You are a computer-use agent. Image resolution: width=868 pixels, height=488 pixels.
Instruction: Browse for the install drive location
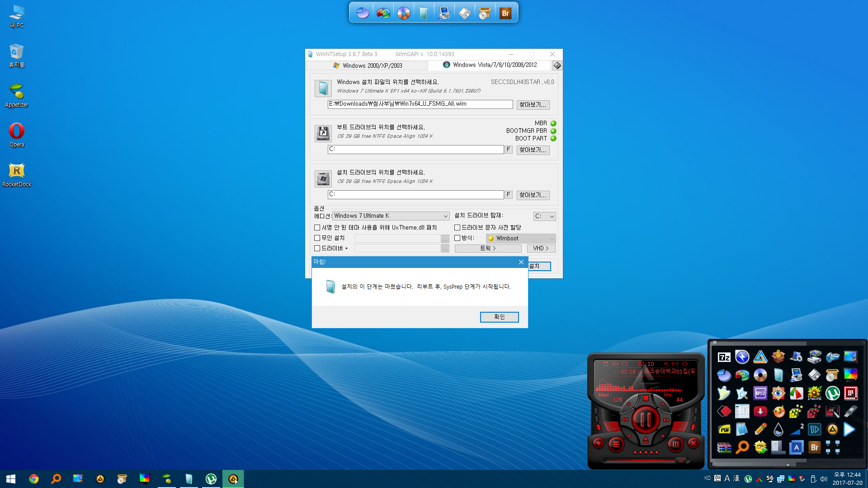click(x=533, y=195)
